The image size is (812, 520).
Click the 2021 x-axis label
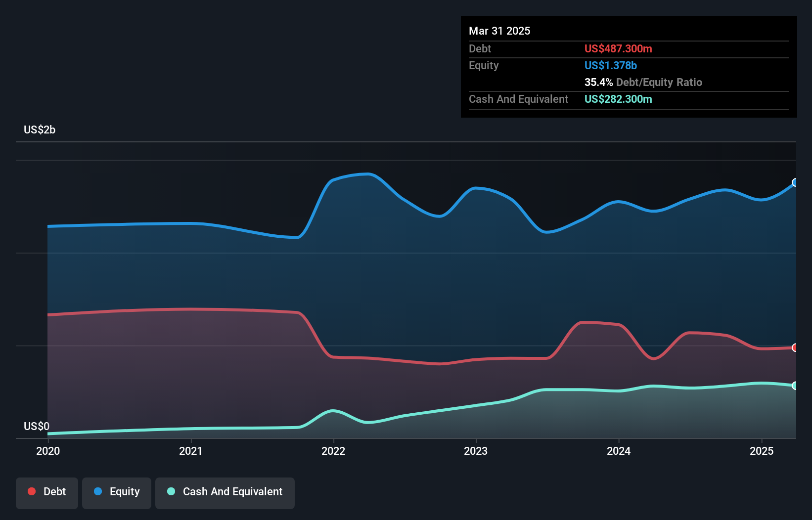click(191, 451)
